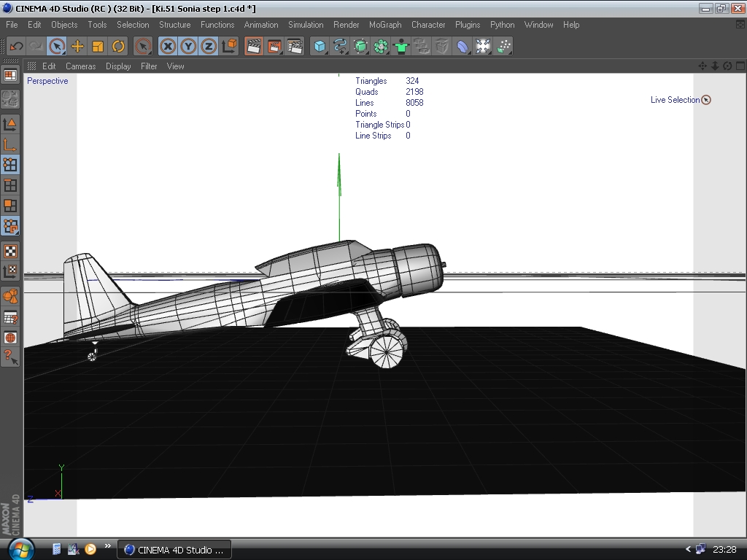This screenshot has height=560, width=747.
Task: Click CINEMA 4D Studio taskbar button
Action: point(174,550)
